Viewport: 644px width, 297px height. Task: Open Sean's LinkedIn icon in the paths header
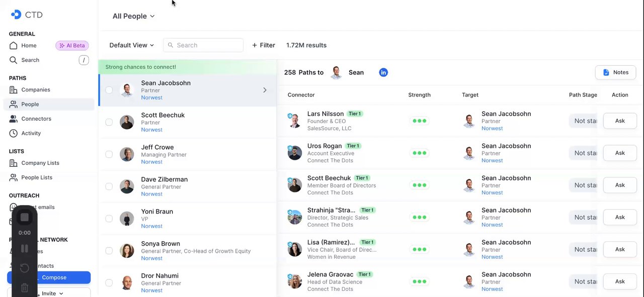[x=383, y=72]
